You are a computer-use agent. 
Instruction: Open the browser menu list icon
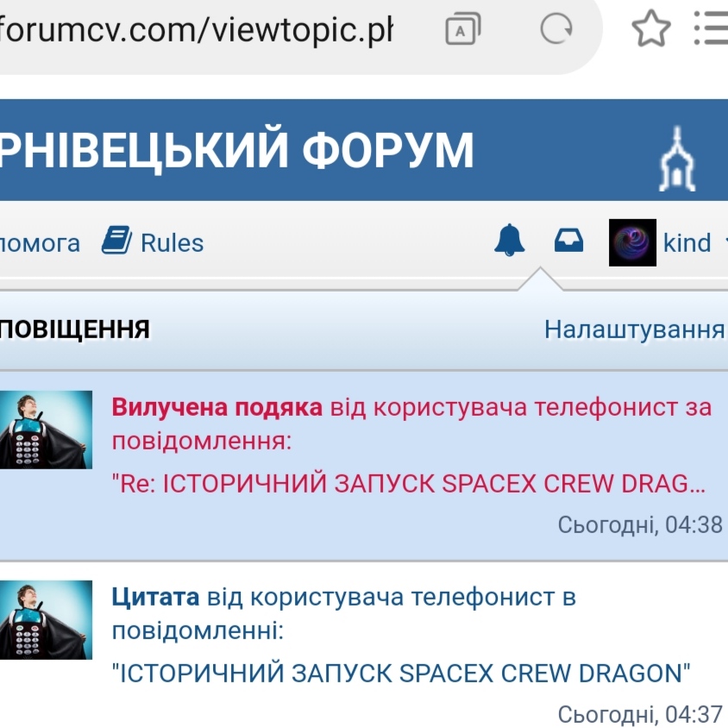point(711,31)
